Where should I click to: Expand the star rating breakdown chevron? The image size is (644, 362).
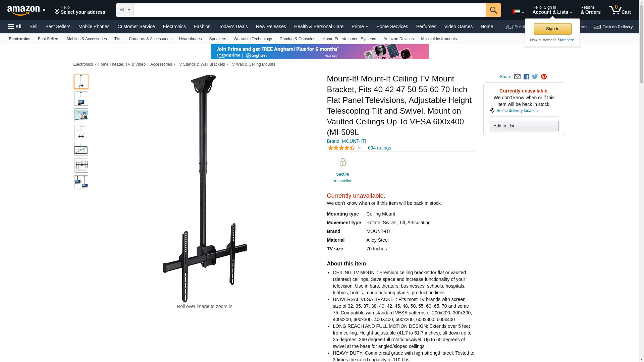click(x=359, y=148)
